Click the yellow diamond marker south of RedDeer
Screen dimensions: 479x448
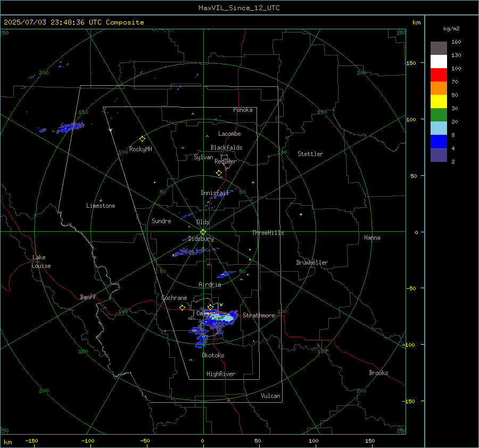coord(219,173)
